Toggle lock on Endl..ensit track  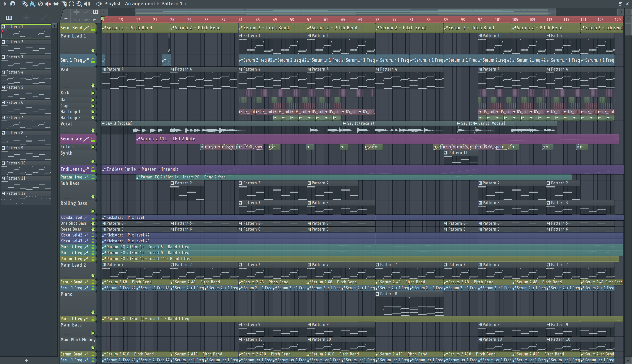tap(93, 170)
